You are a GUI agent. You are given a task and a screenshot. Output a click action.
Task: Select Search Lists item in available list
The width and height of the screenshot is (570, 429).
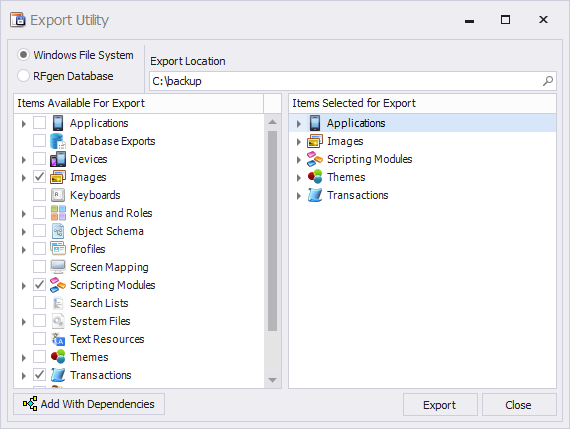click(99, 303)
